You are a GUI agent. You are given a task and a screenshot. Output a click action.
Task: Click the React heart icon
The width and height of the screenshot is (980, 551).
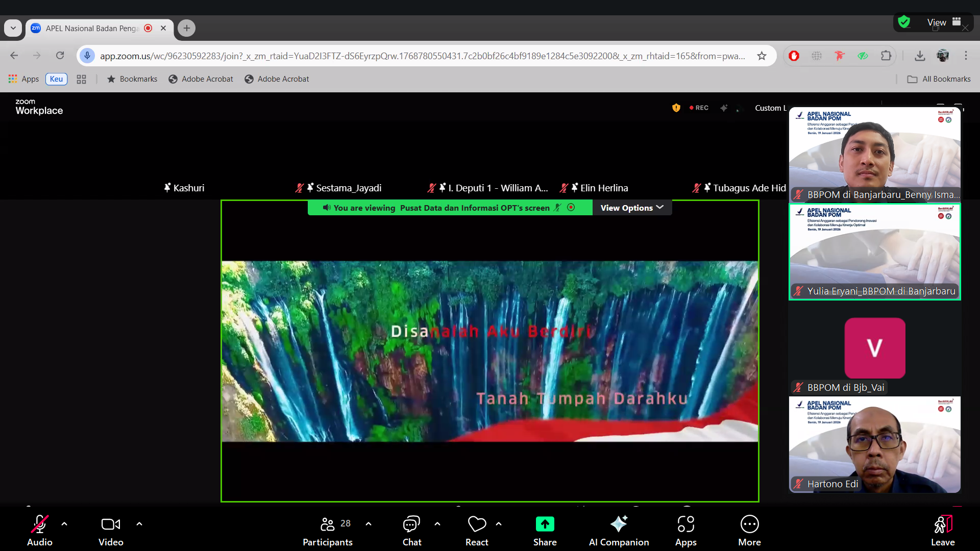[x=477, y=524]
